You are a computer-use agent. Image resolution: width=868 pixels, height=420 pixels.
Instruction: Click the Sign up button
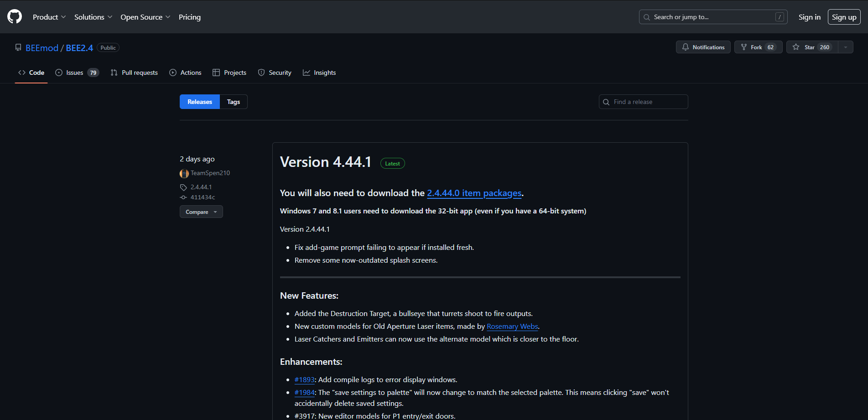click(x=844, y=17)
